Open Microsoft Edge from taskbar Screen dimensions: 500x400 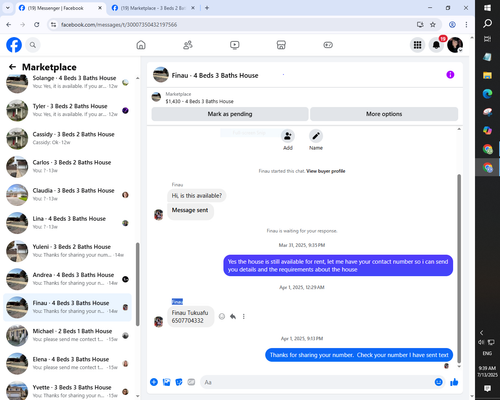click(x=487, y=94)
